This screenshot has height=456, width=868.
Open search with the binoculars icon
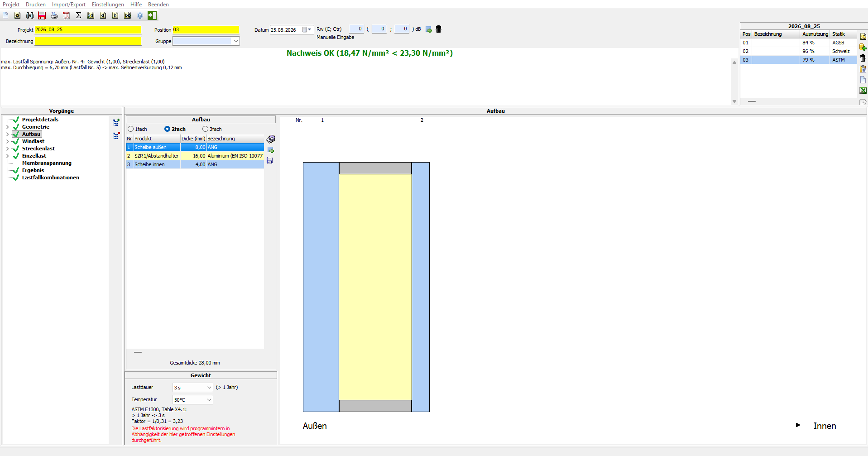tap(30, 15)
